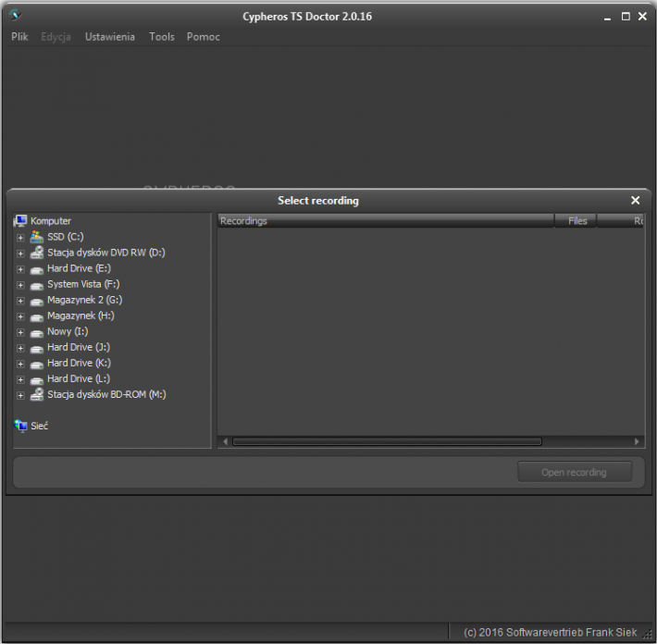Screen dimensions: 657x644
Task: Expand the Hard Drive (K:) node
Action: click(x=20, y=365)
